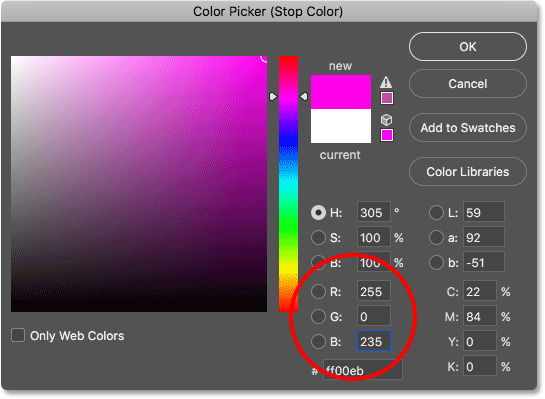Select the H hue radio button

point(318,212)
